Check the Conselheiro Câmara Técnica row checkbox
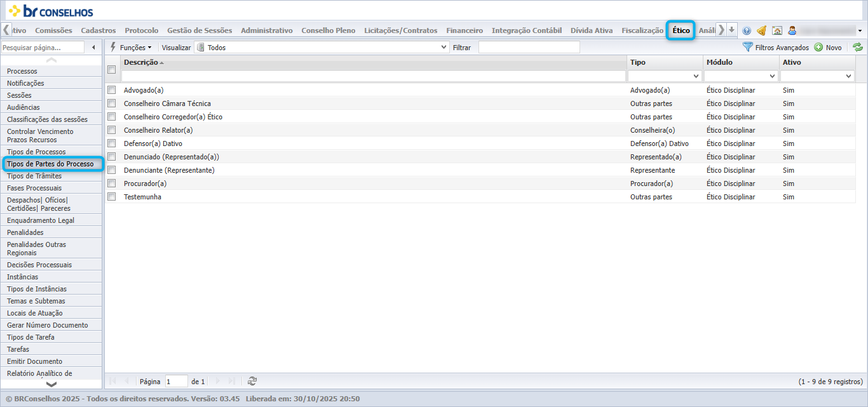Viewport: 868px width, 407px height. coord(112,103)
